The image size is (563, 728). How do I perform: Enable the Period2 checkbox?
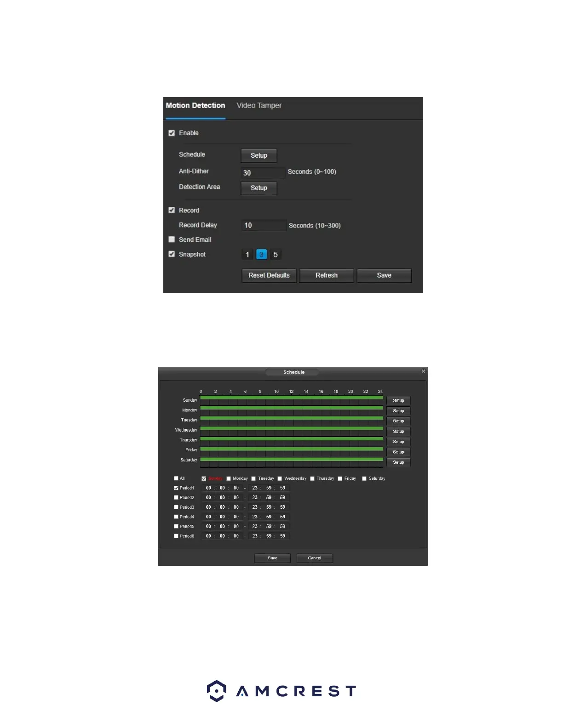click(176, 498)
